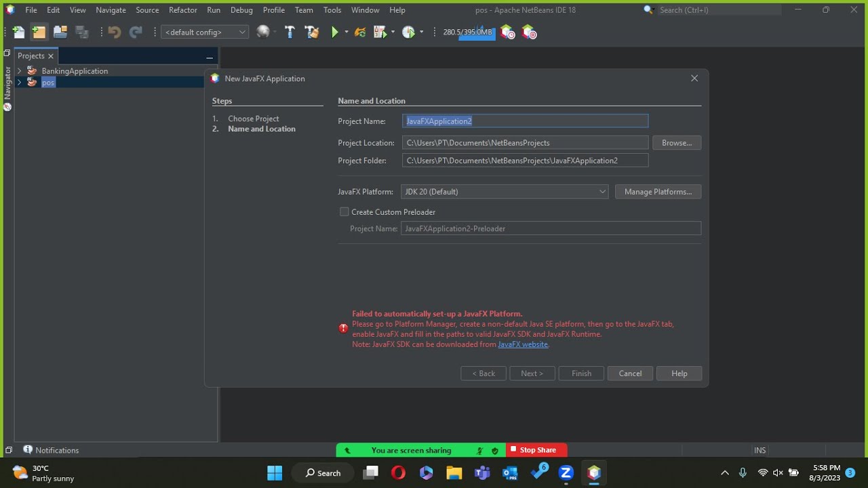Click the Cancel button in dialog
The height and width of the screenshot is (488, 868).
click(630, 373)
